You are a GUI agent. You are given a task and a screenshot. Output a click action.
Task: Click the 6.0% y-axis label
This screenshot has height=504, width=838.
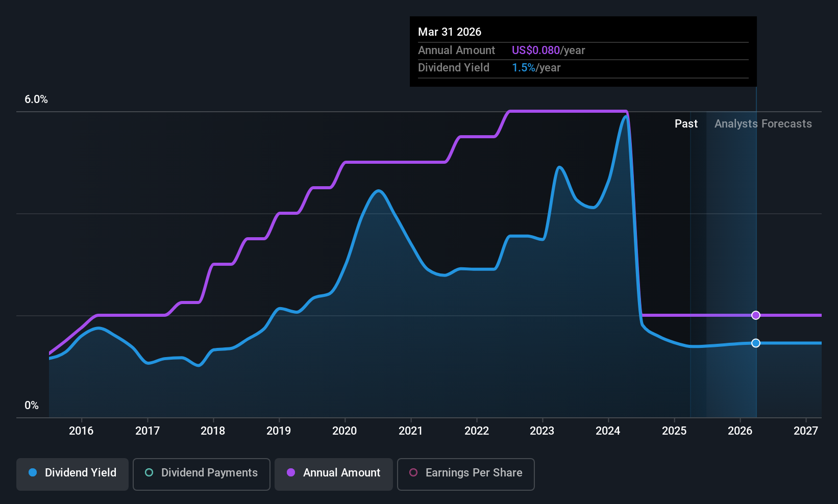click(x=36, y=99)
